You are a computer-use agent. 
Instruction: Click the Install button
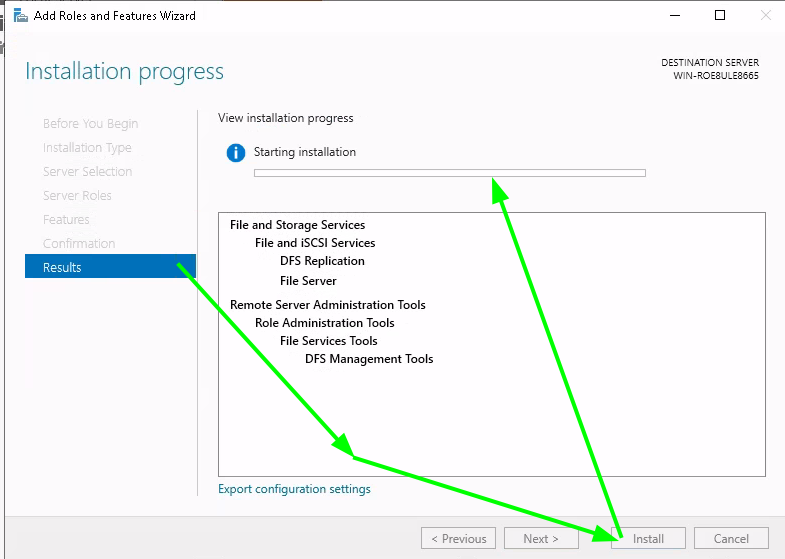648,538
